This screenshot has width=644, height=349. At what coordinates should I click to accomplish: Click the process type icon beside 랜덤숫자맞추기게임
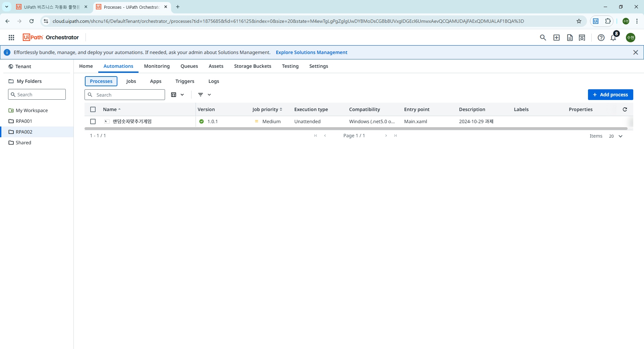tap(107, 121)
